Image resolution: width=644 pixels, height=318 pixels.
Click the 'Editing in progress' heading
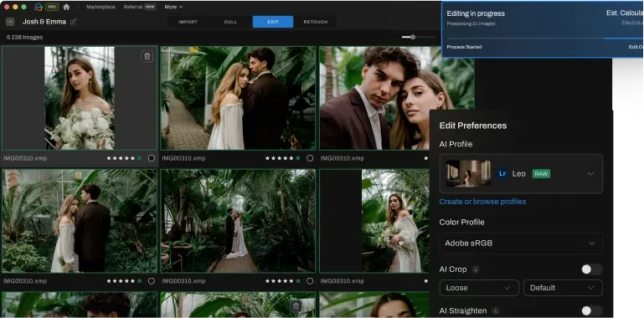[x=476, y=13]
